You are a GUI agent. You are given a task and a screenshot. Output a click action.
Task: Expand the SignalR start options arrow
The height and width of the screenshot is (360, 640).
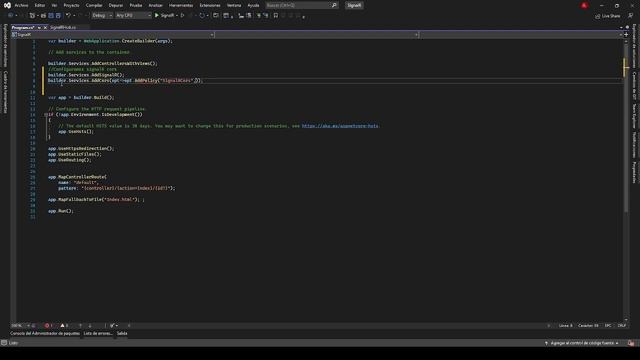tap(177, 16)
